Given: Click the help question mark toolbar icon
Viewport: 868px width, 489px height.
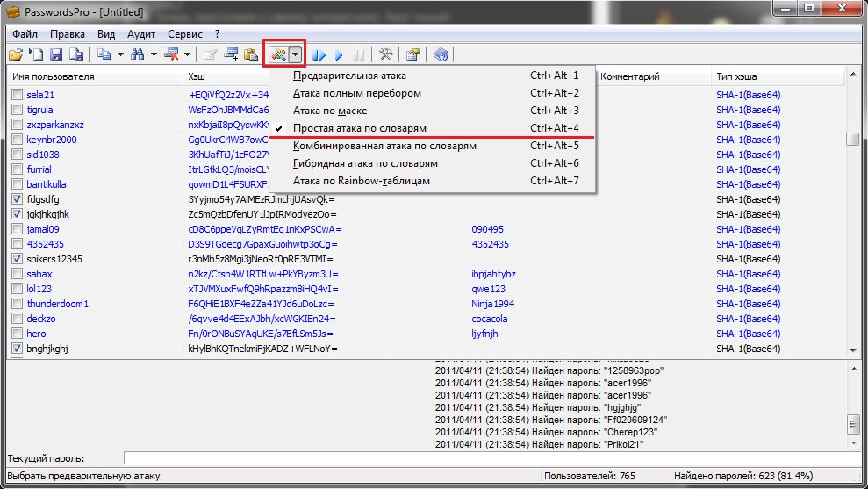Looking at the screenshot, I should 441,55.
